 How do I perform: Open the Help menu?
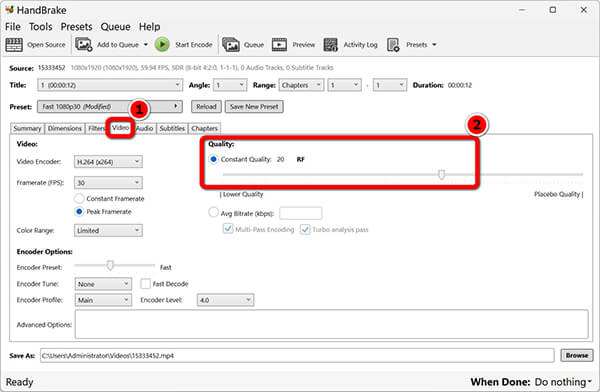tap(149, 27)
